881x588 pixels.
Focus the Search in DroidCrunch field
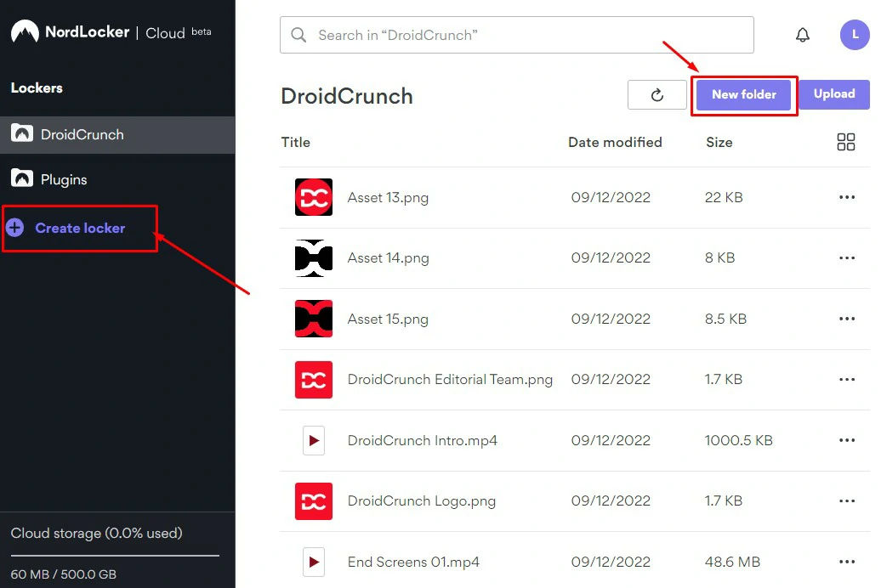[x=516, y=35]
